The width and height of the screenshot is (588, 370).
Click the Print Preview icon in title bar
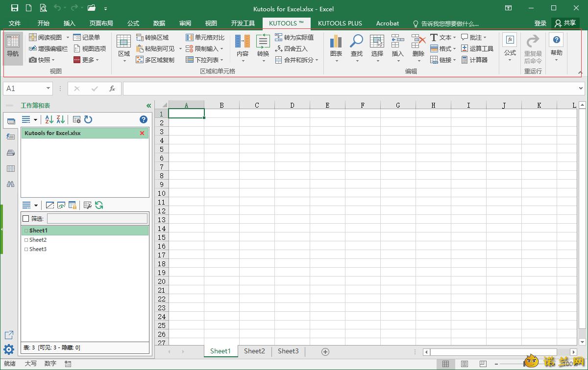[44, 8]
